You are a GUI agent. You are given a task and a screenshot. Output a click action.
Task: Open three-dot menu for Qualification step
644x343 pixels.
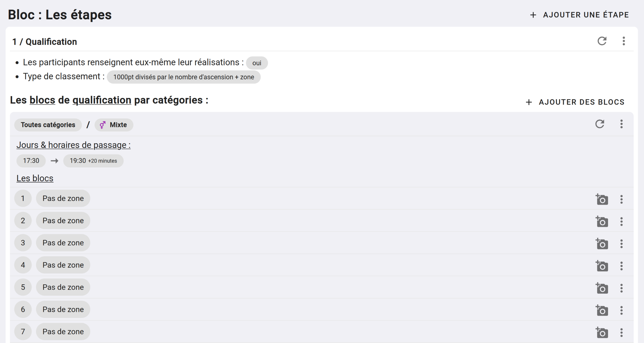[x=624, y=41]
